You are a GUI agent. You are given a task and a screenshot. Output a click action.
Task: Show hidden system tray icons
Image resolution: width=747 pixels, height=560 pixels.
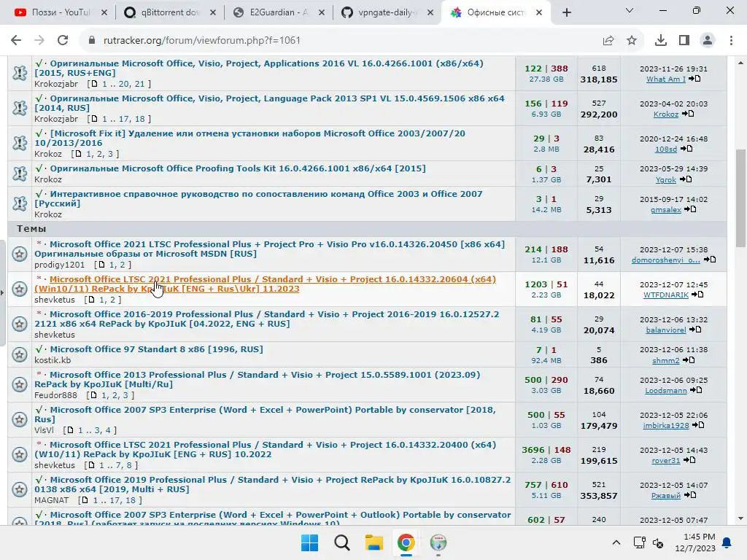click(x=616, y=542)
